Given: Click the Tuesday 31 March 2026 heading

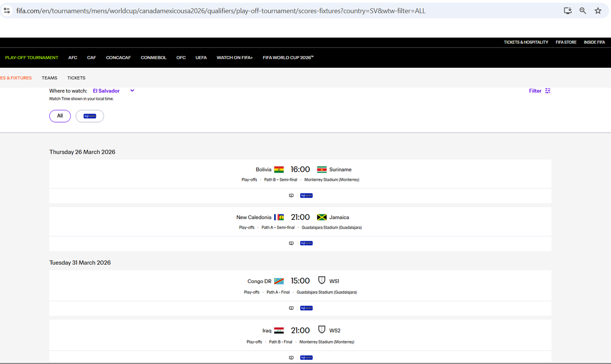Looking at the screenshot, I should click(x=80, y=262).
